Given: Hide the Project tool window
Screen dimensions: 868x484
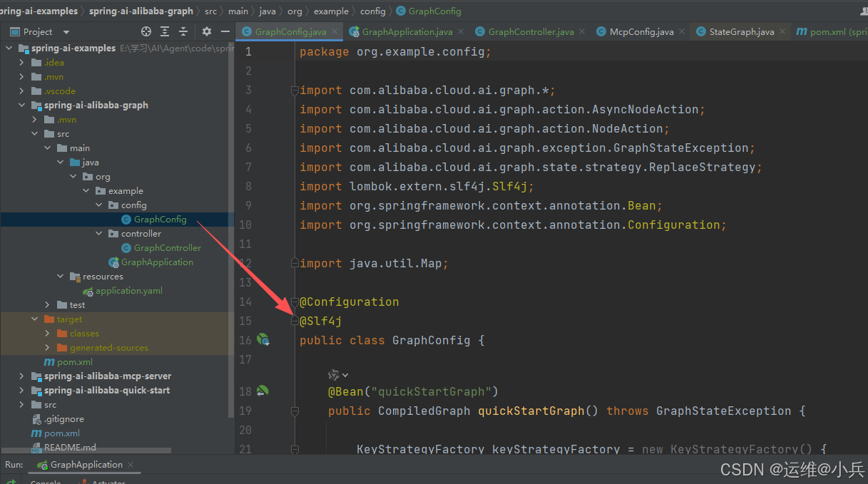Looking at the screenshot, I should tap(225, 31).
